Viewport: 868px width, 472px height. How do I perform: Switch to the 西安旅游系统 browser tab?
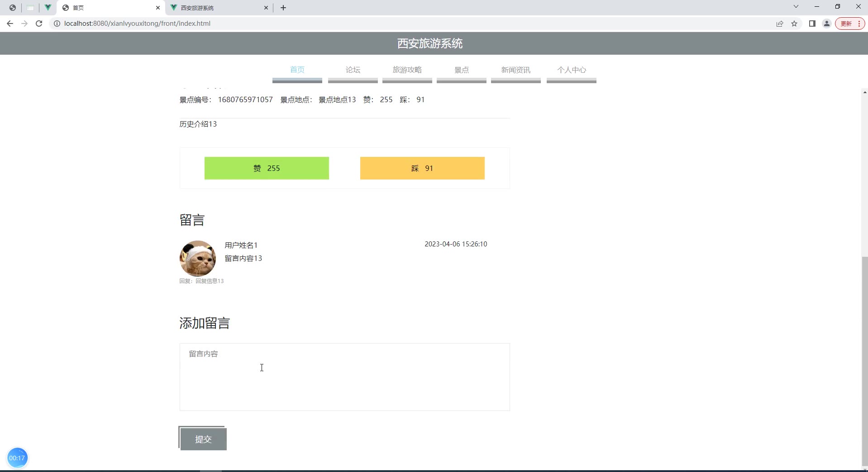point(219,8)
